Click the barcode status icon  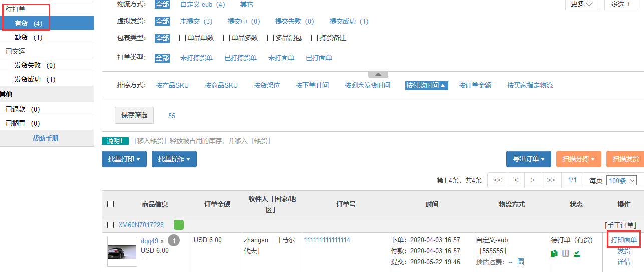coord(566,253)
